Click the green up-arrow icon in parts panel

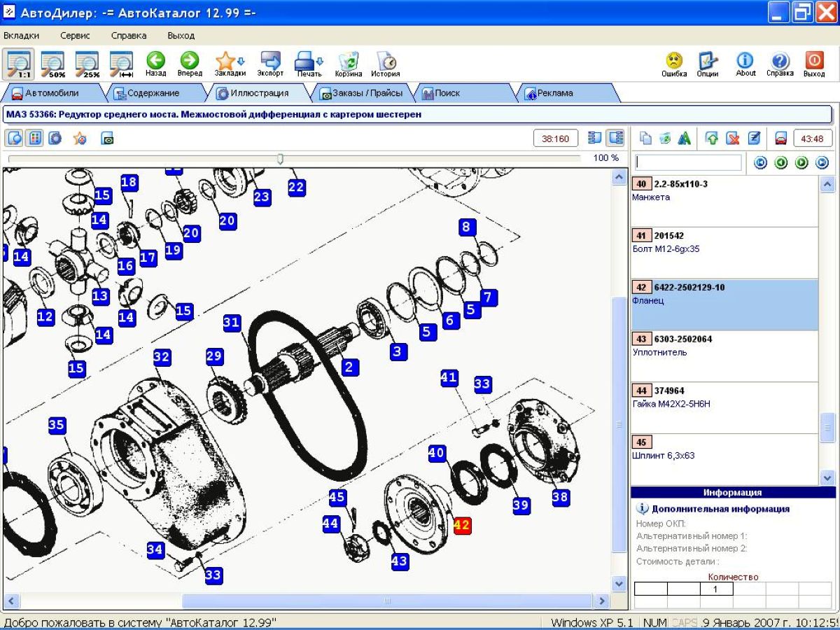(x=712, y=139)
